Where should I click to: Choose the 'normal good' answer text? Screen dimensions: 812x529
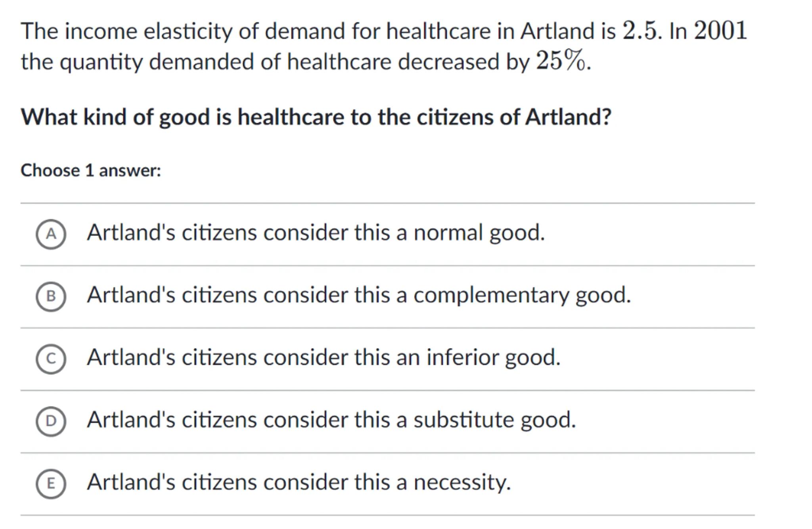click(x=316, y=233)
